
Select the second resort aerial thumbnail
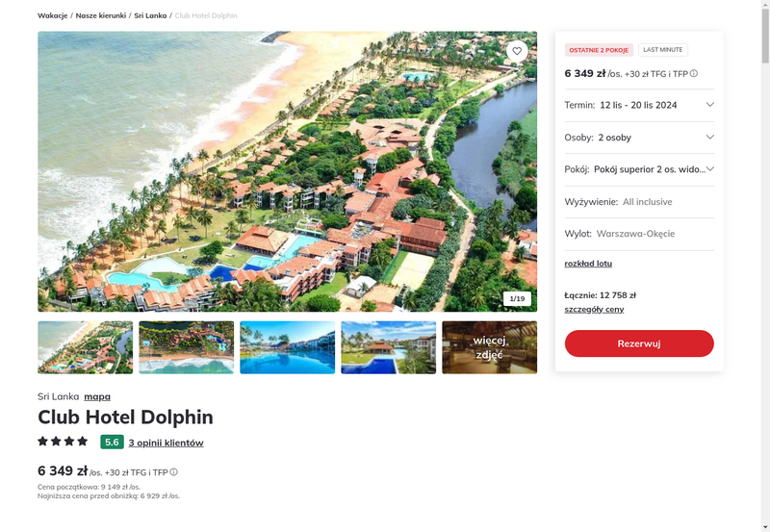(x=187, y=347)
